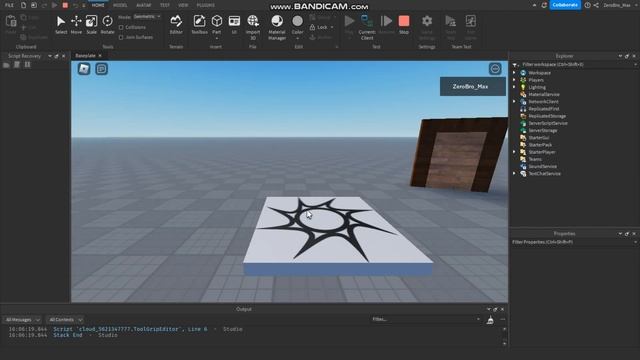Expand the StarterPlayer node

coord(514,152)
